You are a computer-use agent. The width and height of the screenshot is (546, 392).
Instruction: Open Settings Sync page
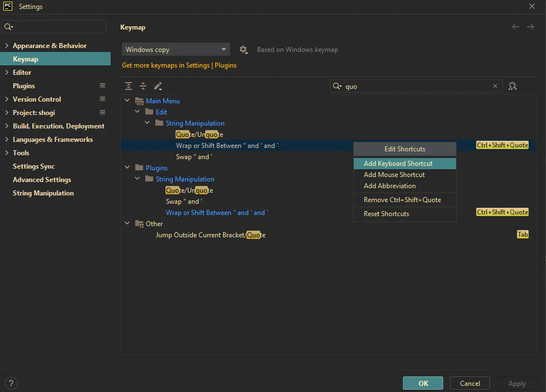click(34, 166)
